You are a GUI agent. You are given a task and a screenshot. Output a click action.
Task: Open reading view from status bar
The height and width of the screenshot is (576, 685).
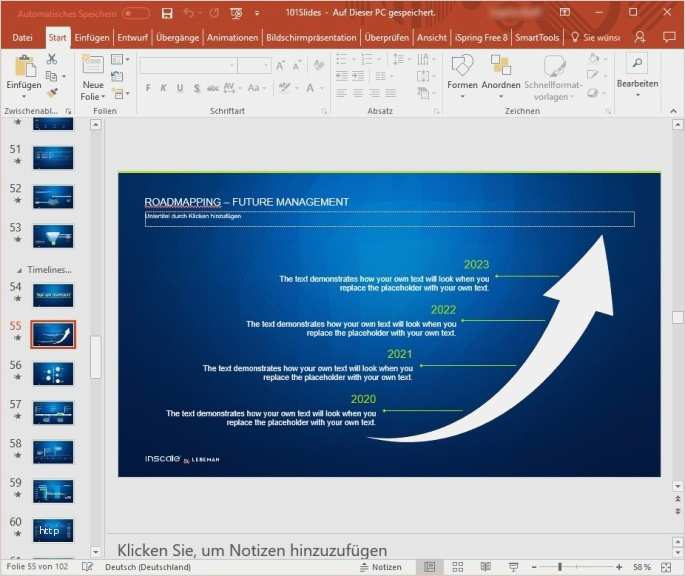point(485,567)
